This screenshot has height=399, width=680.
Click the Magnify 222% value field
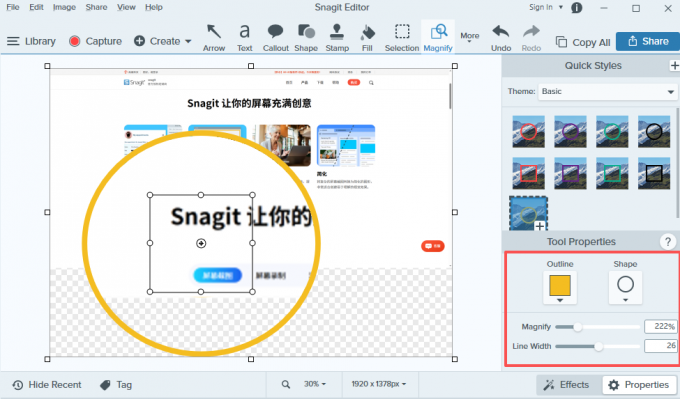(x=660, y=327)
